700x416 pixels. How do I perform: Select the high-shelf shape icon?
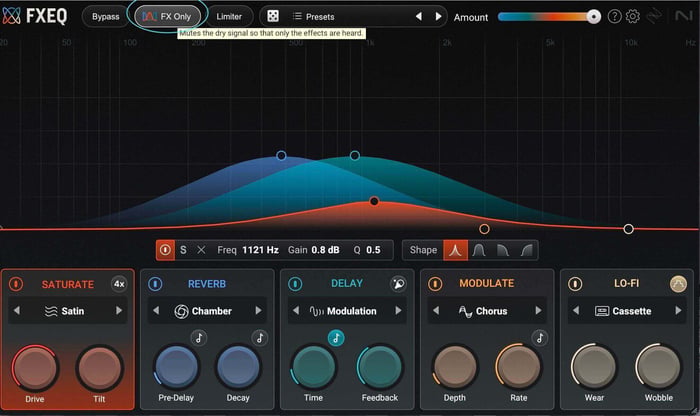click(x=526, y=250)
